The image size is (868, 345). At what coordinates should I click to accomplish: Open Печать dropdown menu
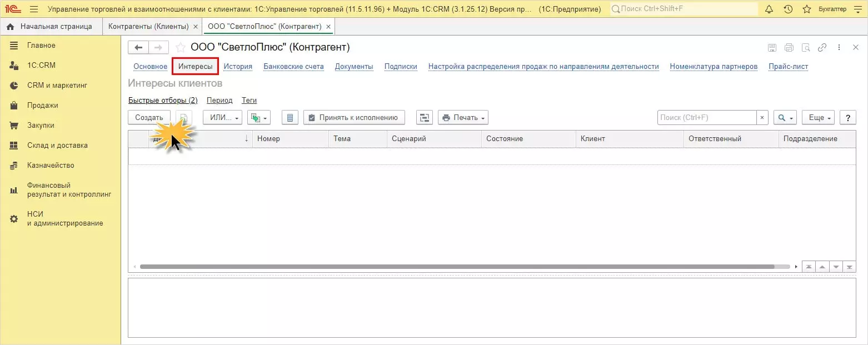(x=463, y=117)
